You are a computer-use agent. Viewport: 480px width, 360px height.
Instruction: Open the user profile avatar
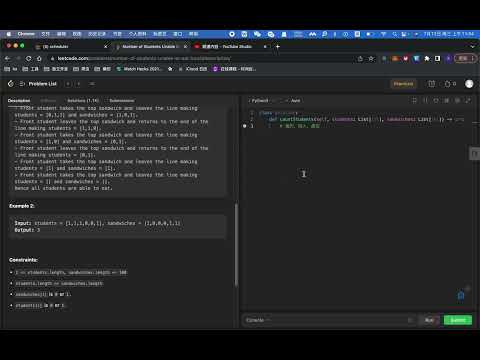click(x=469, y=84)
